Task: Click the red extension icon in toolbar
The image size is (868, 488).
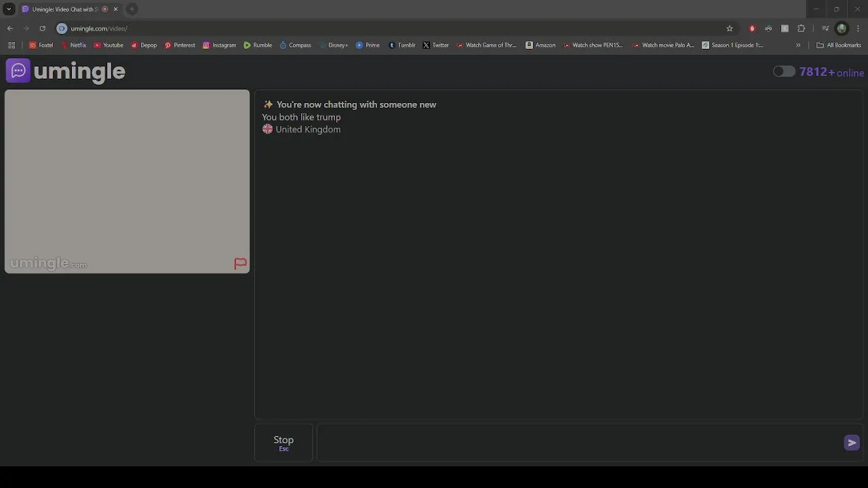Action: 752,28
